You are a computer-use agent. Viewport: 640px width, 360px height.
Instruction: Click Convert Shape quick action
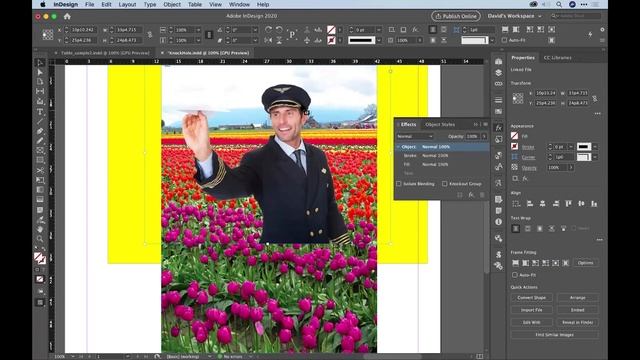531,298
